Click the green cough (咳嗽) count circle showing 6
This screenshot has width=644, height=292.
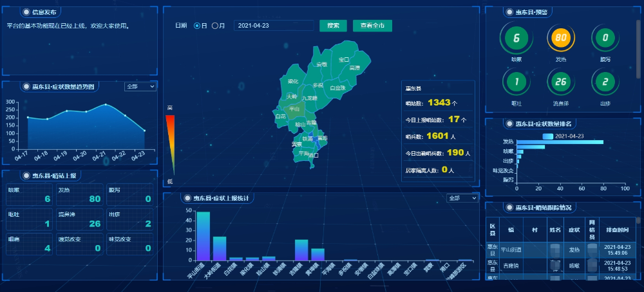pyautogui.click(x=516, y=38)
